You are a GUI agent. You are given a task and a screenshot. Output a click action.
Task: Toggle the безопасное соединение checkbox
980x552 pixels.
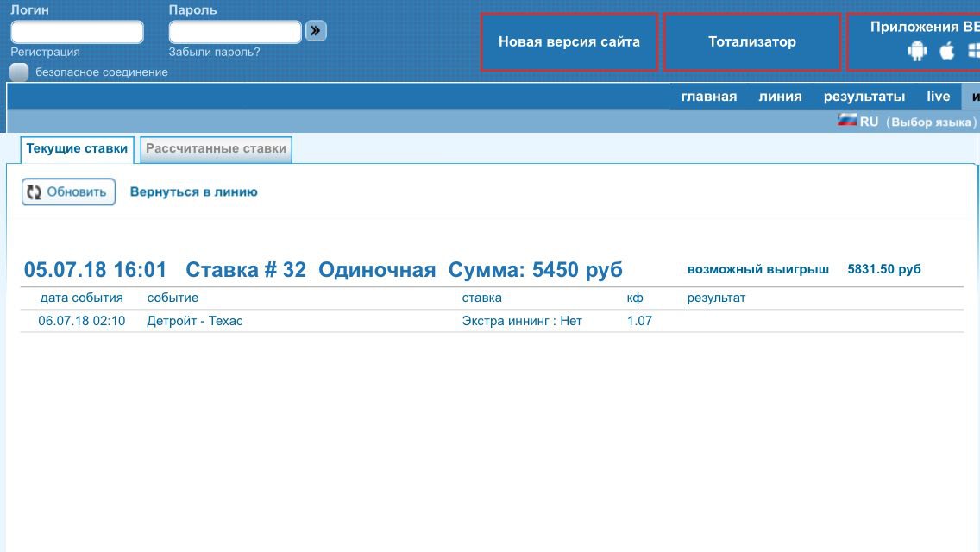(x=19, y=72)
